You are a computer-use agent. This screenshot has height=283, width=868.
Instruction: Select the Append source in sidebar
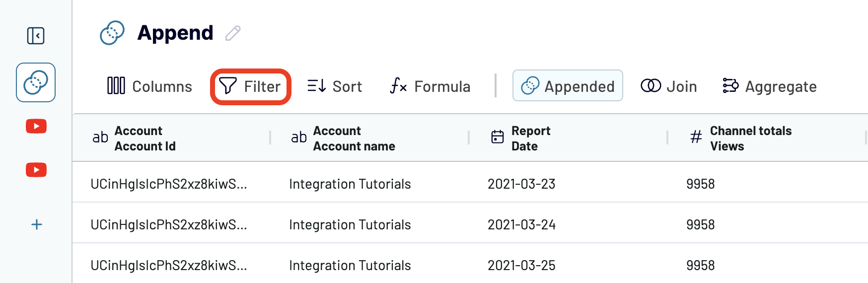point(36,82)
